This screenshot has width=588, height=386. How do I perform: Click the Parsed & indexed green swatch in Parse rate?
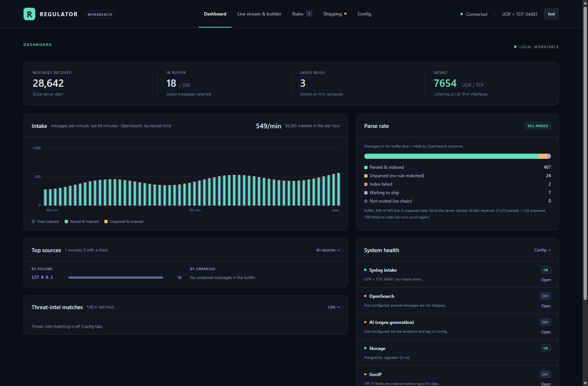tap(366, 167)
